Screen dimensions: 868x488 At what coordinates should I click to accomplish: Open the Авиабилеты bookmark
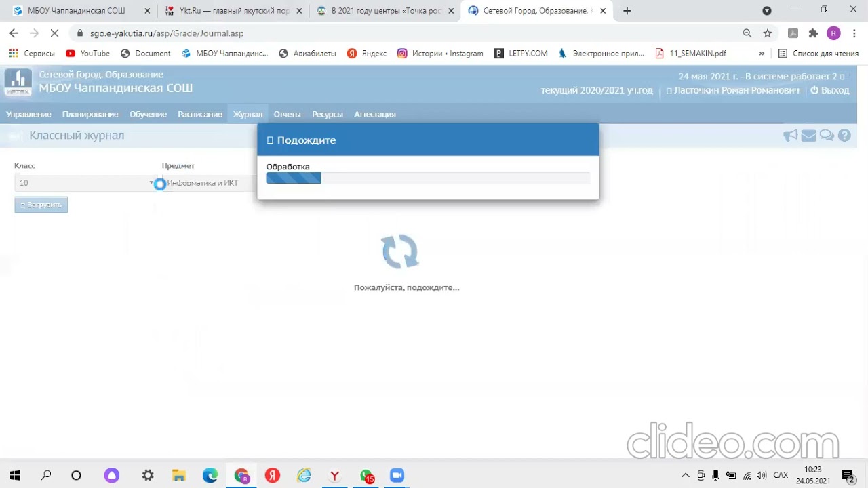(x=307, y=53)
